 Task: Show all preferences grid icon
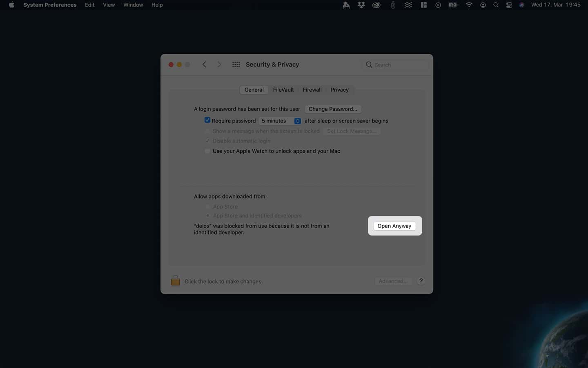point(236,65)
